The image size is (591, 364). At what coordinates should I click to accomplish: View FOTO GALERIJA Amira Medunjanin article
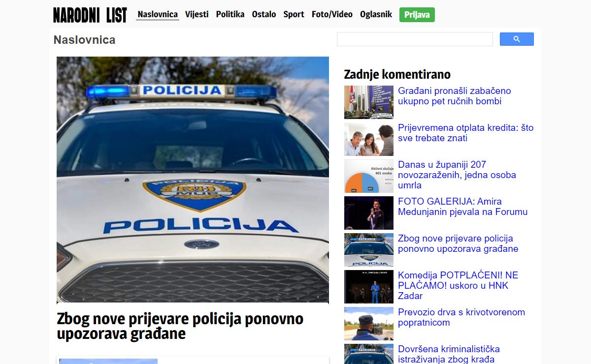click(x=463, y=207)
